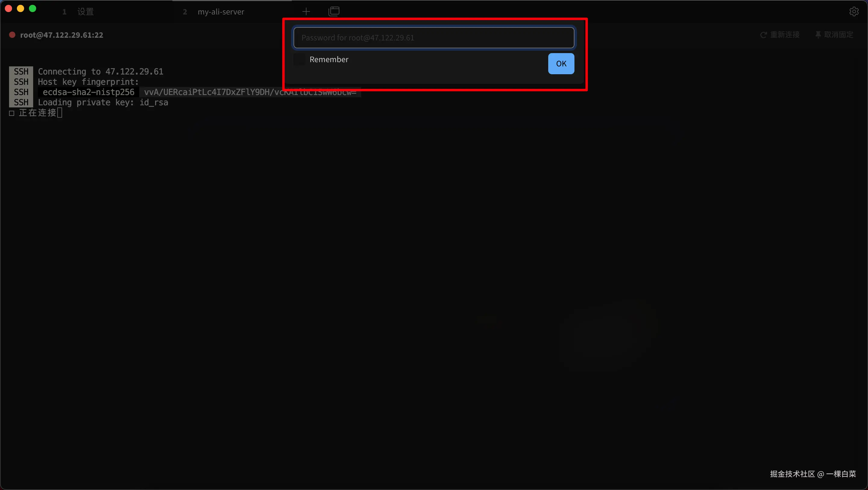
Task: Switch to the 设置 tab
Action: pos(85,12)
